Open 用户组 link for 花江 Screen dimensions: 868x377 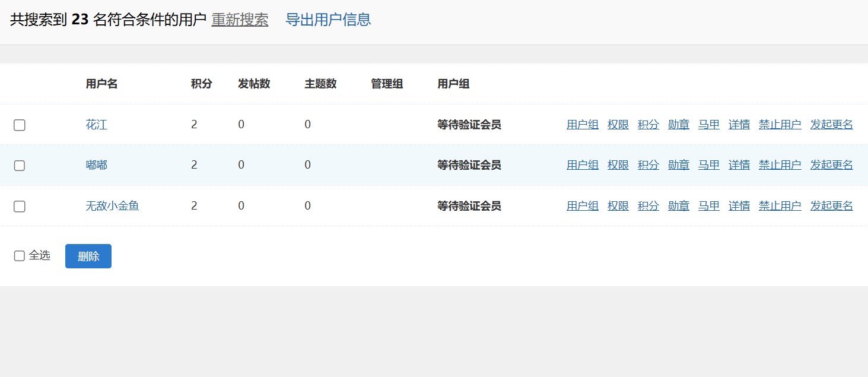click(582, 125)
